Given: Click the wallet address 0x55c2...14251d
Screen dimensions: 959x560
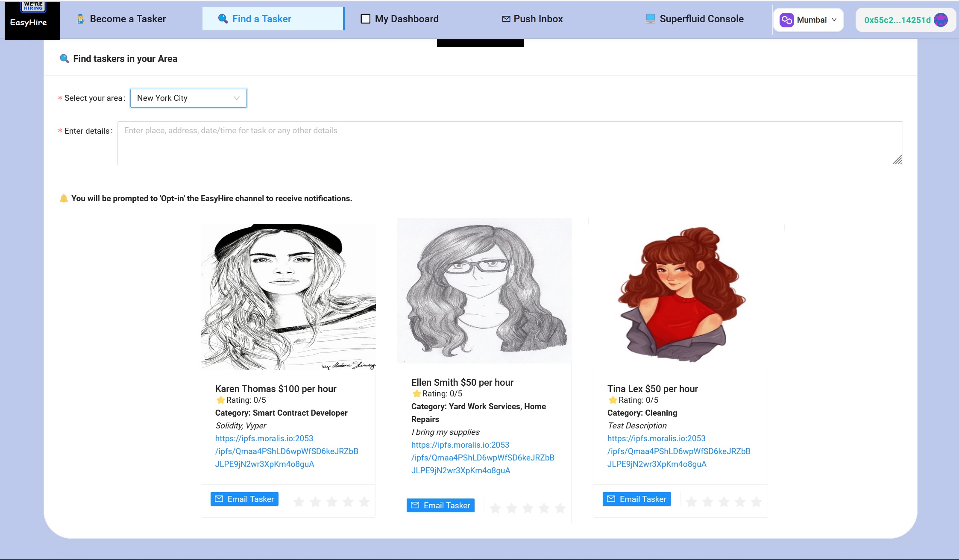Looking at the screenshot, I should (897, 20).
